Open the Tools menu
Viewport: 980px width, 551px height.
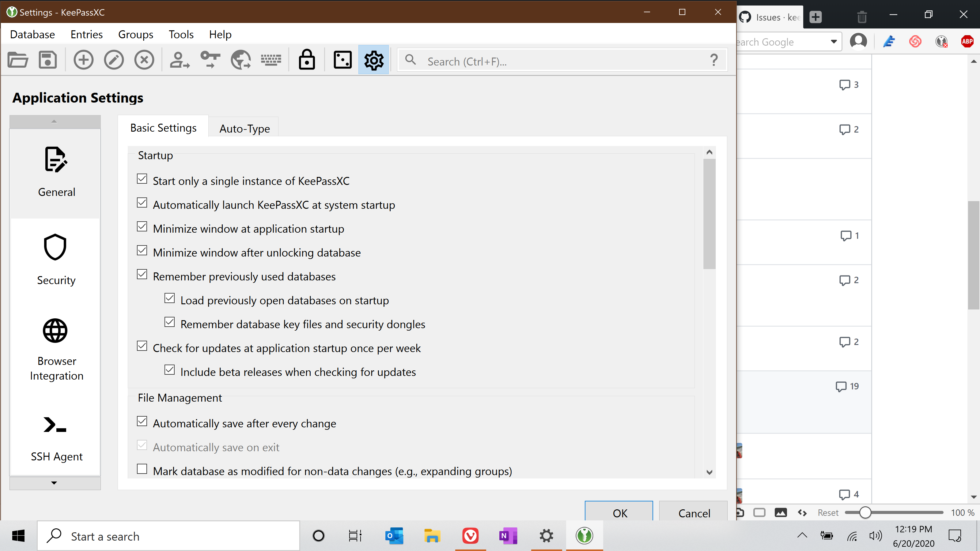(181, 35)
